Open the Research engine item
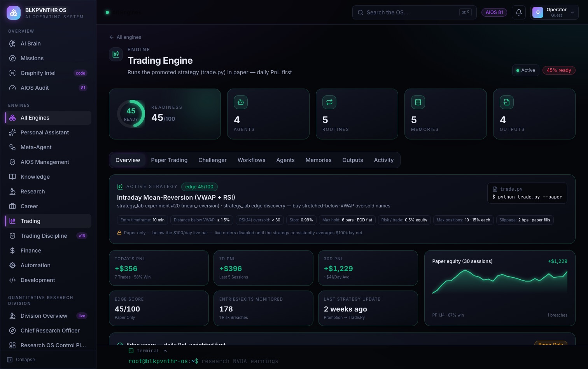 (48, 191)
